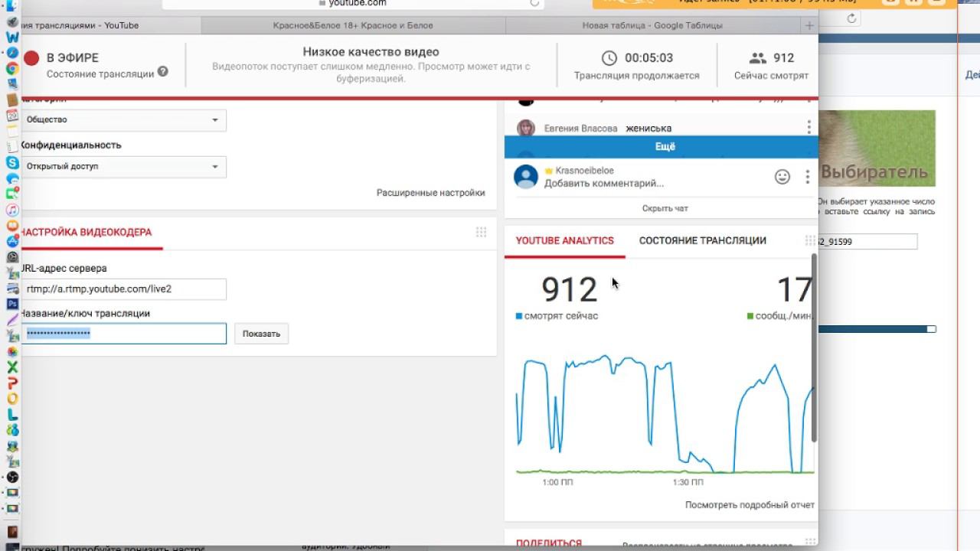Click the Евгения Власова name in chat
The height and width of the screenshot is (551, 980).
(580, 129)
